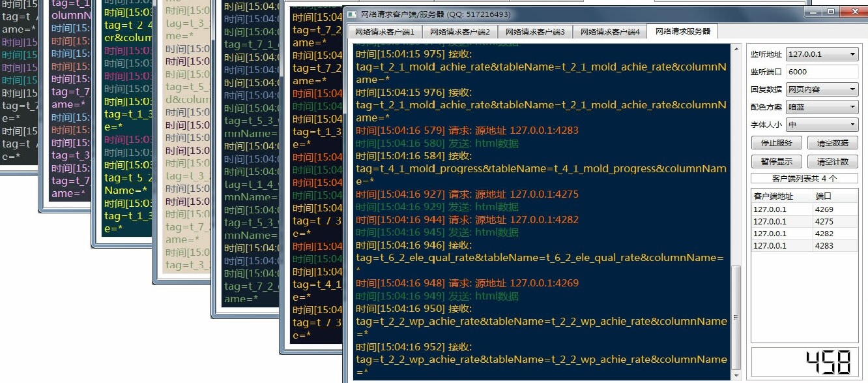Select the 网络请求服务器 tab

[x=682, y=31]
